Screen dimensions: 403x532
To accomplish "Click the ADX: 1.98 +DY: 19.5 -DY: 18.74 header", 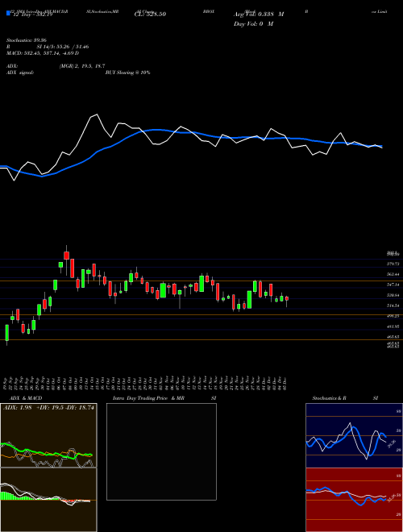I will [x=48, y=408].
